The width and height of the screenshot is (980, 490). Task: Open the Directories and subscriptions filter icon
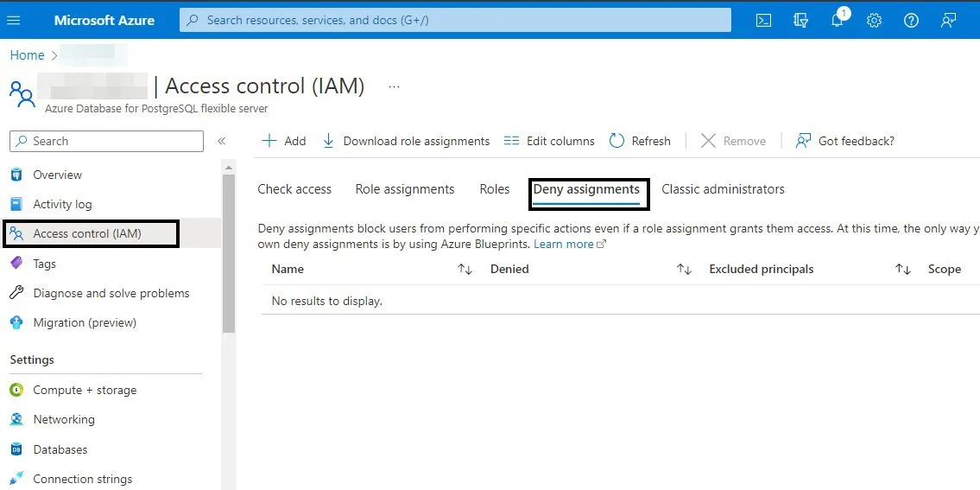800,20
